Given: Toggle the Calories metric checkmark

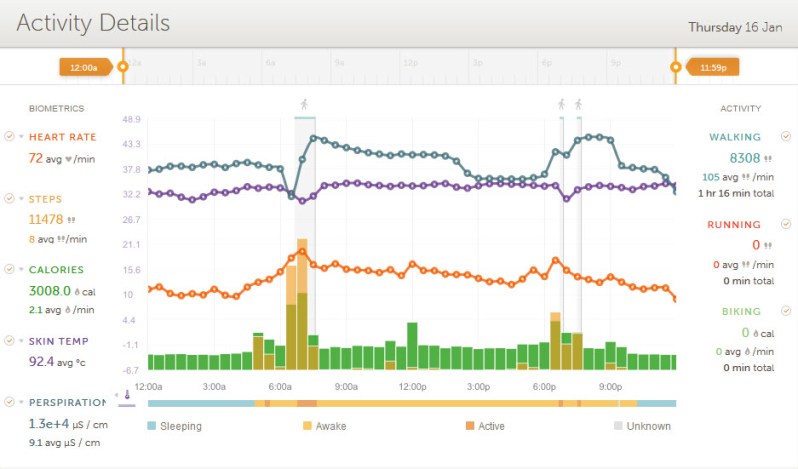Looking at the screenshot, I should pyautogui.click(x=9, y=269).
